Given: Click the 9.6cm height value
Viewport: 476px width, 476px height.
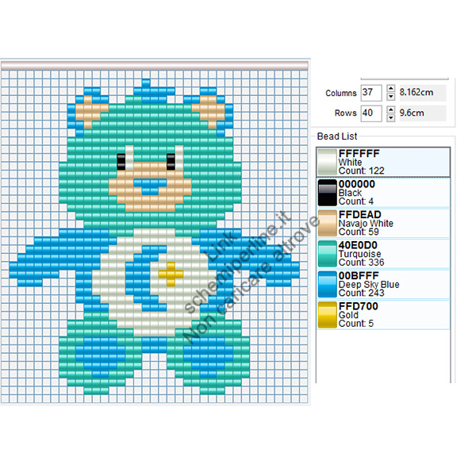Looking at the screenshot, I should click(412, 113).
